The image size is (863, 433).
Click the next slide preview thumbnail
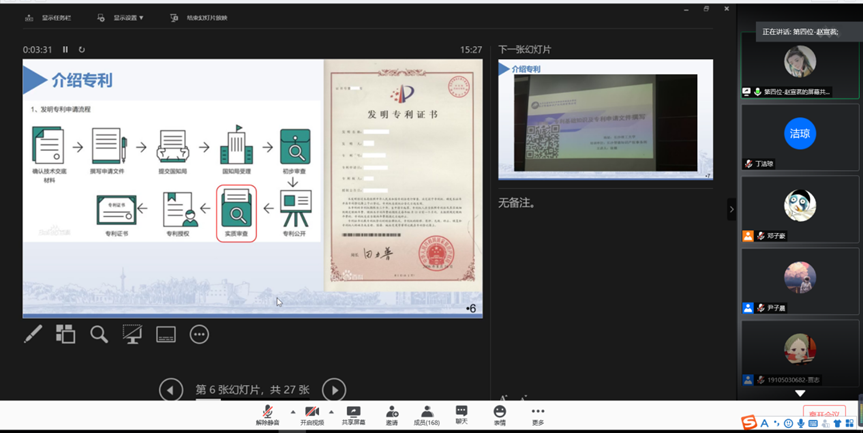pos(605,120)
